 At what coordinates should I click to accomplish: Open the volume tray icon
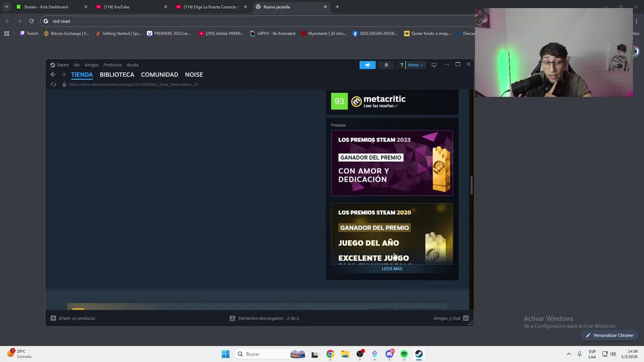613,354
